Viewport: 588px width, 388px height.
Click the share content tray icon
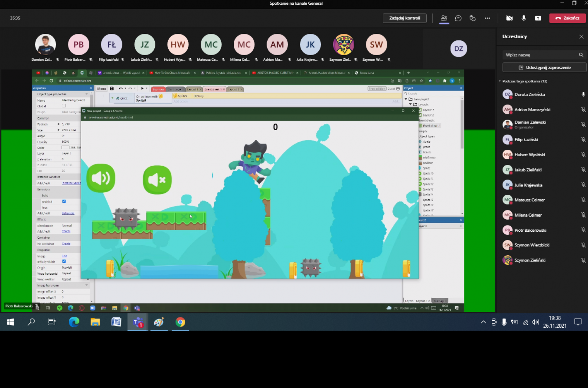point(538,18)
